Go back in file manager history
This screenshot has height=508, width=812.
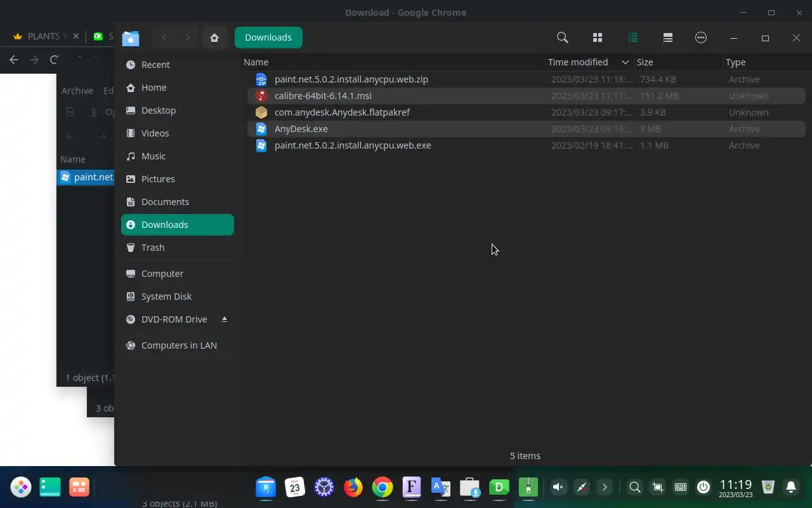click(164, 37)
